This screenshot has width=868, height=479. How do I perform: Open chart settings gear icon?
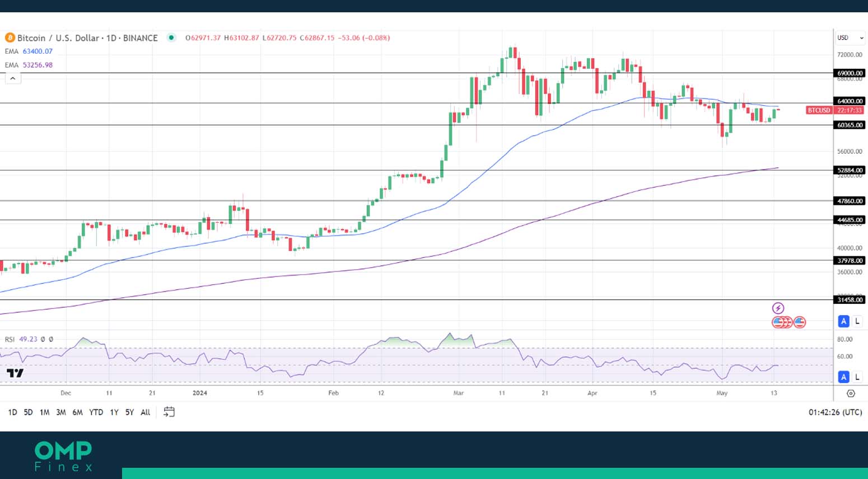tap(851, 393)
